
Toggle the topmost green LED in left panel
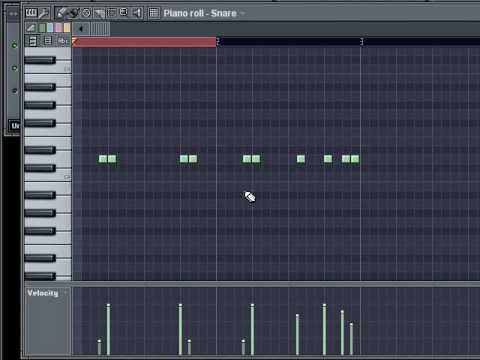14,45
